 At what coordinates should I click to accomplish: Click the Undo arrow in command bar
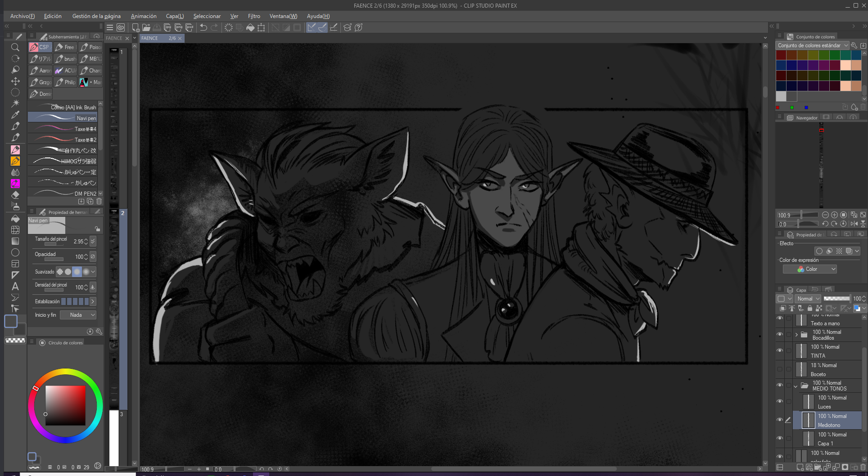[203, 27]
